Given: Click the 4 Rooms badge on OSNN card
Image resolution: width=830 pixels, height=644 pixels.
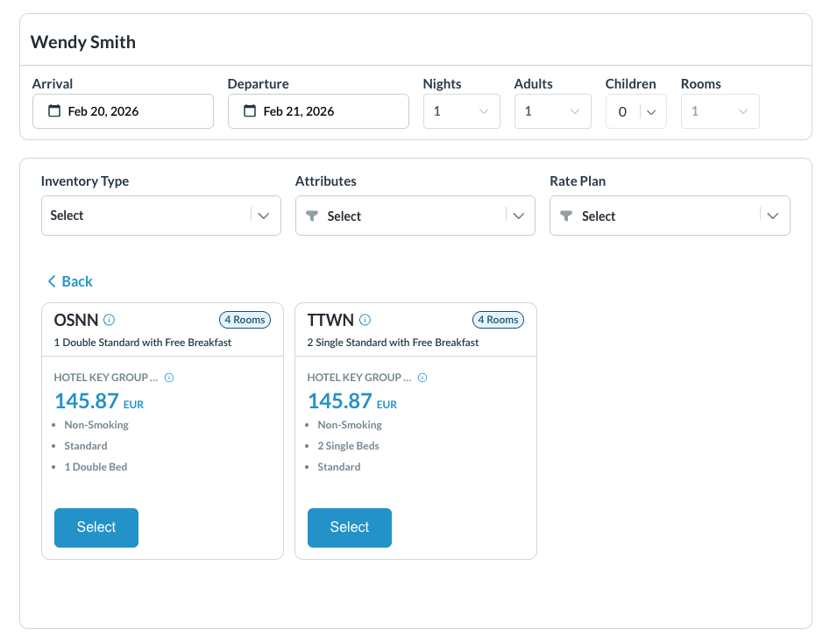Looking at the screenshot, I should (x=245, y=320).
